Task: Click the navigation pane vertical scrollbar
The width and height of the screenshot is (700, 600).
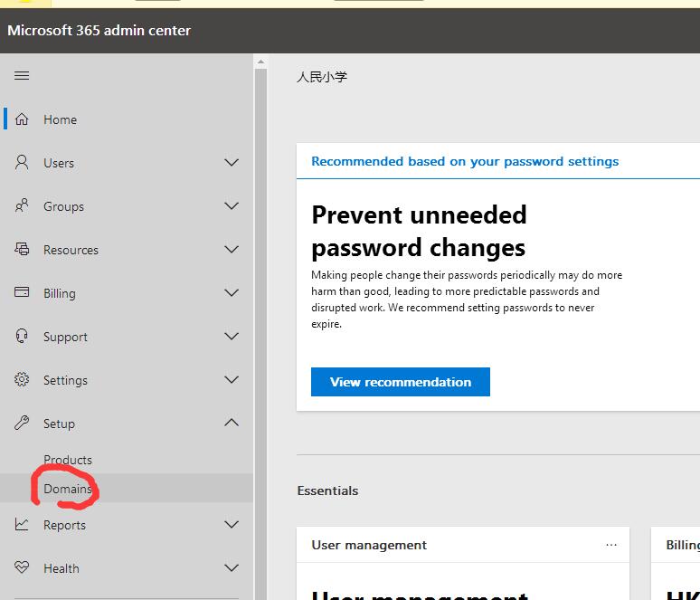Action: tap(260, 334)
